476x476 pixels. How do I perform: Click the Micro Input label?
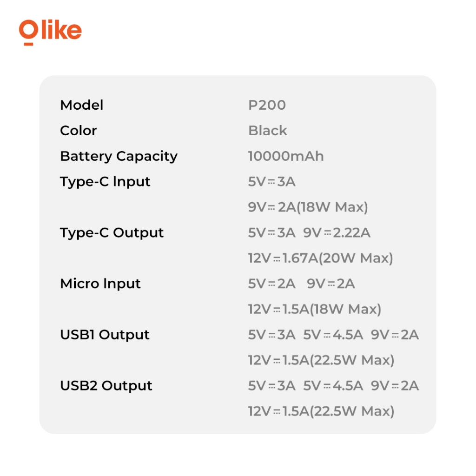(100, 284)
